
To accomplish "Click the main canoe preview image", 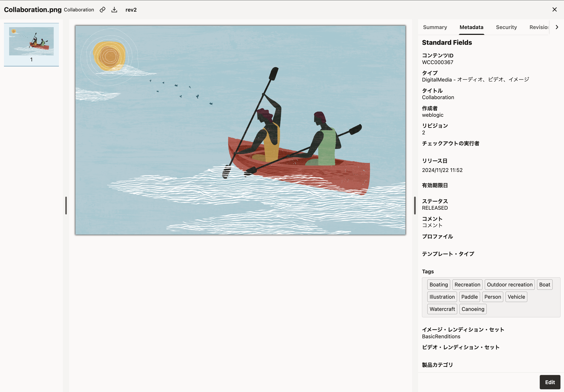I will pyautogui.click(x=240, y=130).
